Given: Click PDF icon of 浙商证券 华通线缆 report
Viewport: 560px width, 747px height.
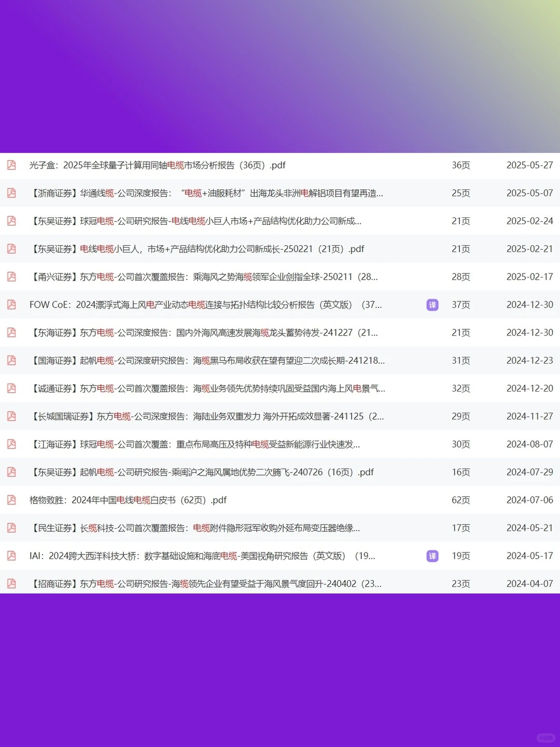Looking at the screenshot, I should point(11,193).
